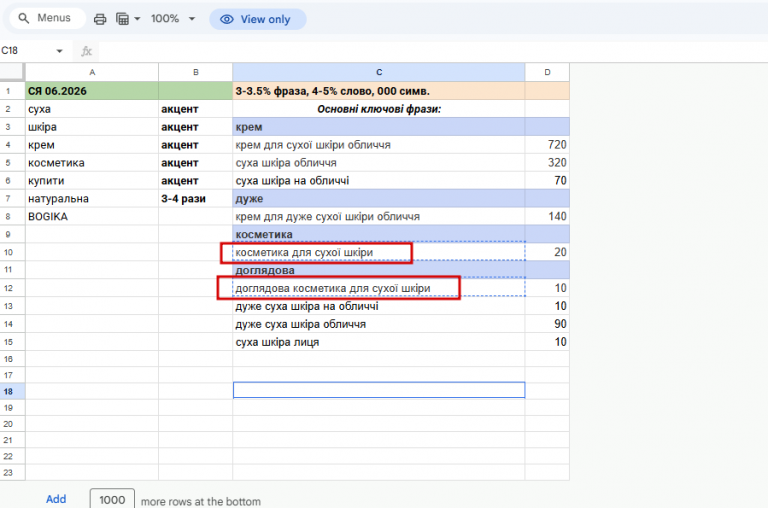Open the 100% zoom dropdown
The height and width of the screenshot is (508, 768).
173,19
